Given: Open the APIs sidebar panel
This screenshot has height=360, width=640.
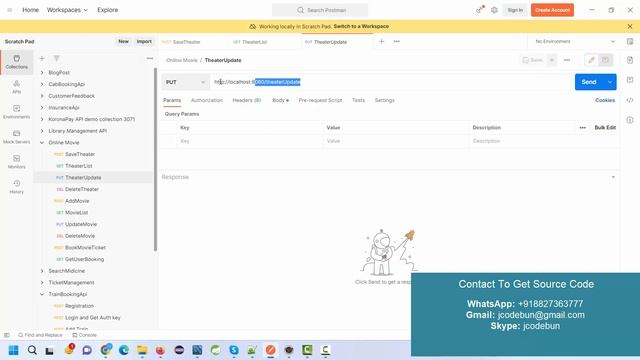Looking at the screenshot, I should [x=17, y=87].
